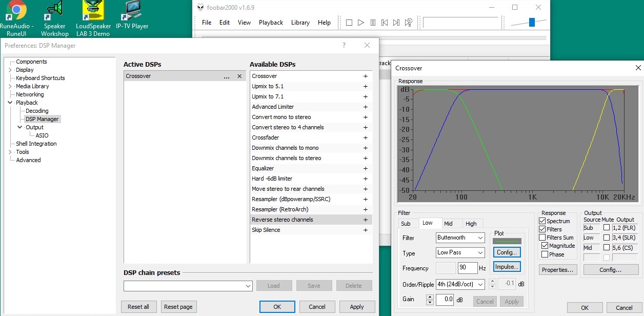
Task: Click Previous track in foobar2000 toolbar
Action: point(385,23)
